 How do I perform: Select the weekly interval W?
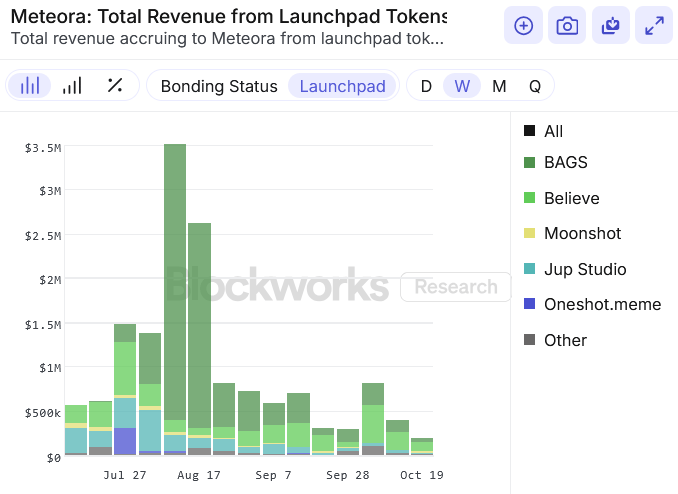click(x=462, y=86)
